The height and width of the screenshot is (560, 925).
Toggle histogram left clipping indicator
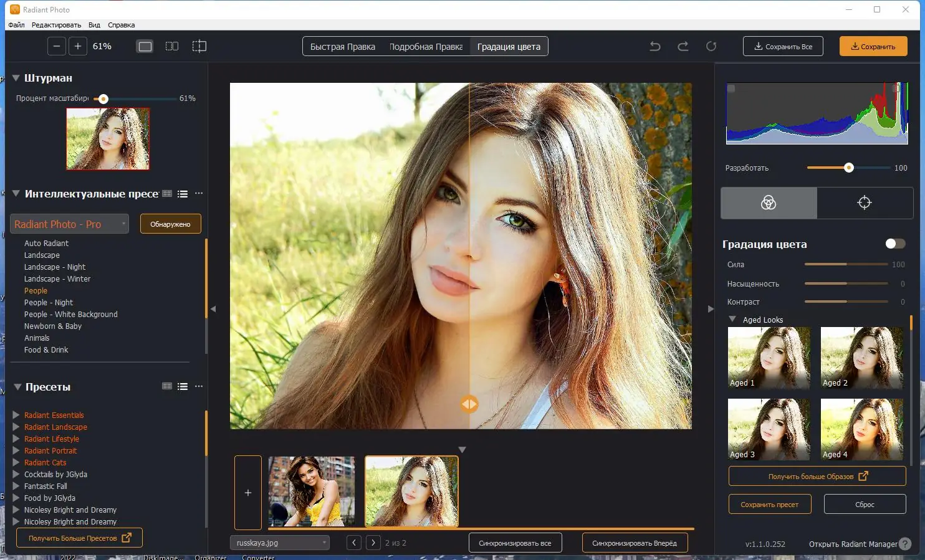click(731, 88)
